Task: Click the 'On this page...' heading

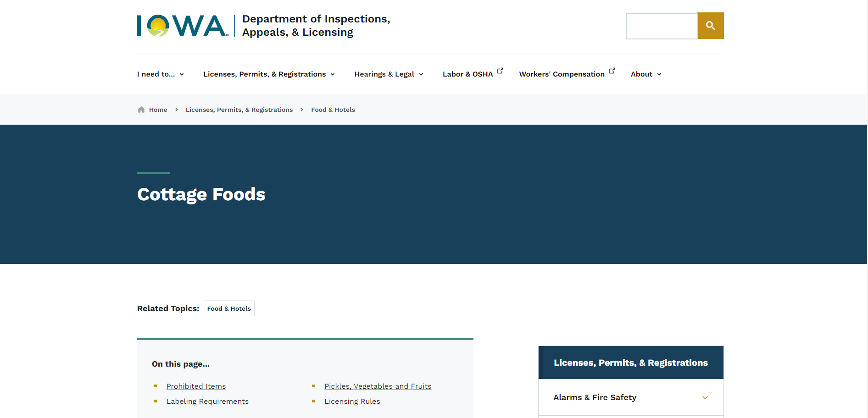Action: click(181, 364)
